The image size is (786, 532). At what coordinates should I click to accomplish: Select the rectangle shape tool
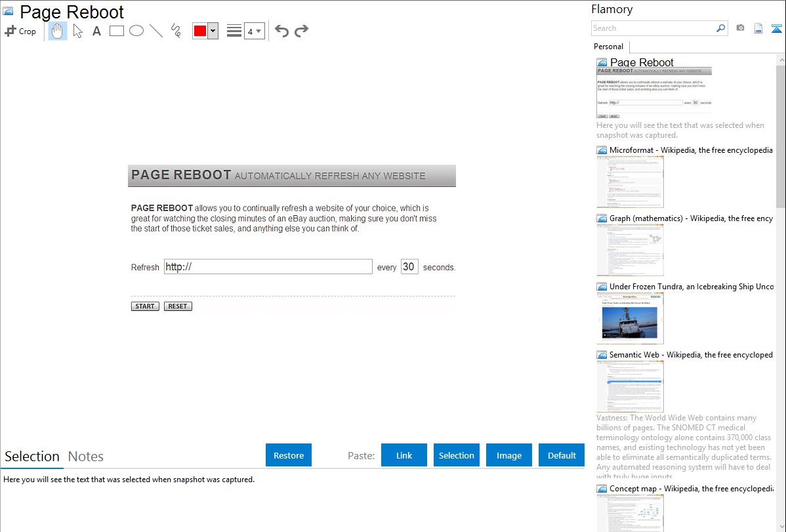click(117, 31)
